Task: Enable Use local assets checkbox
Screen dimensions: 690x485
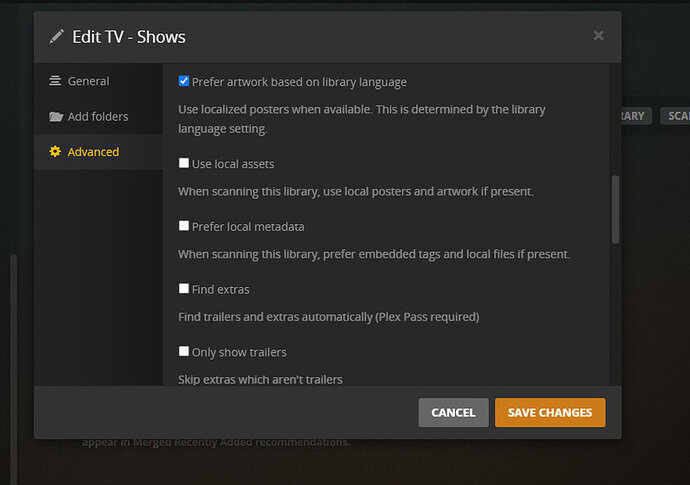Action: [184, 163]
